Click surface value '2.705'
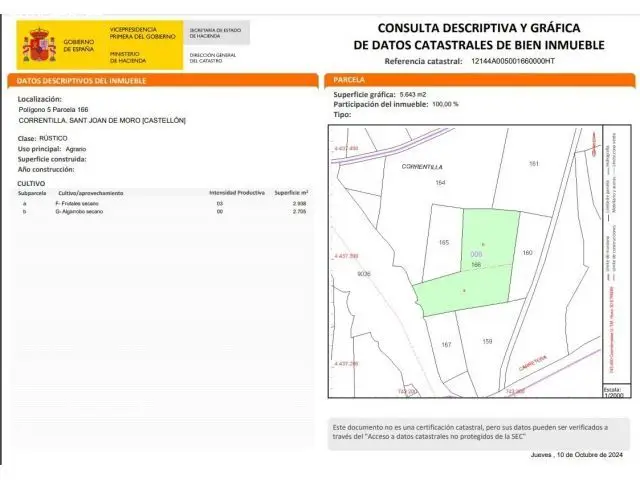The image size is (640, 480). click(299, 211)
